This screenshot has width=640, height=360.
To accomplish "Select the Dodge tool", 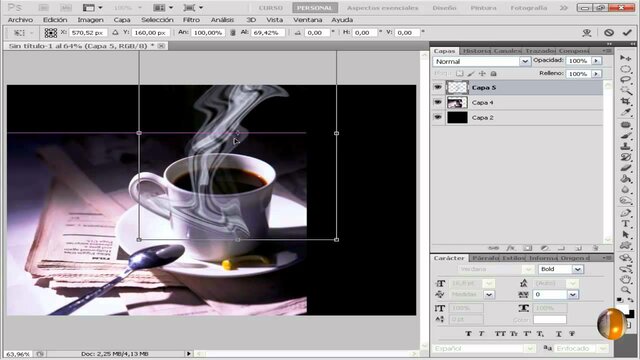I will [x=625, y=200].
